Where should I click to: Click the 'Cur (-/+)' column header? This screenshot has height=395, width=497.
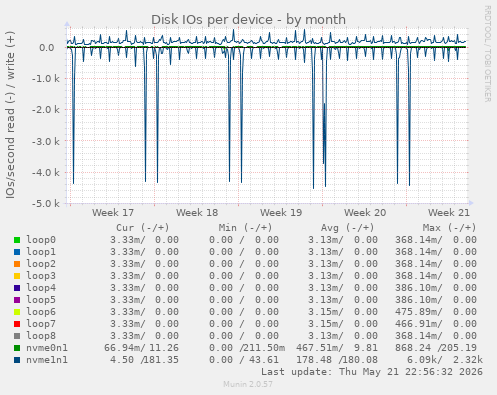point(143,228)
